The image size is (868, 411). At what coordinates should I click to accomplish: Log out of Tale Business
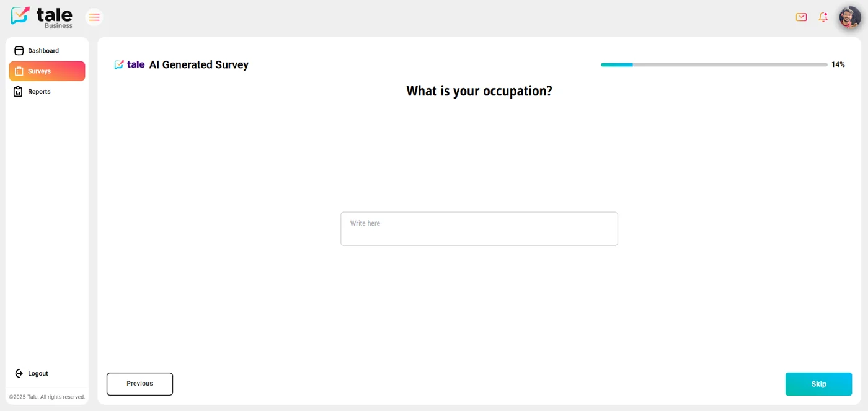point(38,373)
